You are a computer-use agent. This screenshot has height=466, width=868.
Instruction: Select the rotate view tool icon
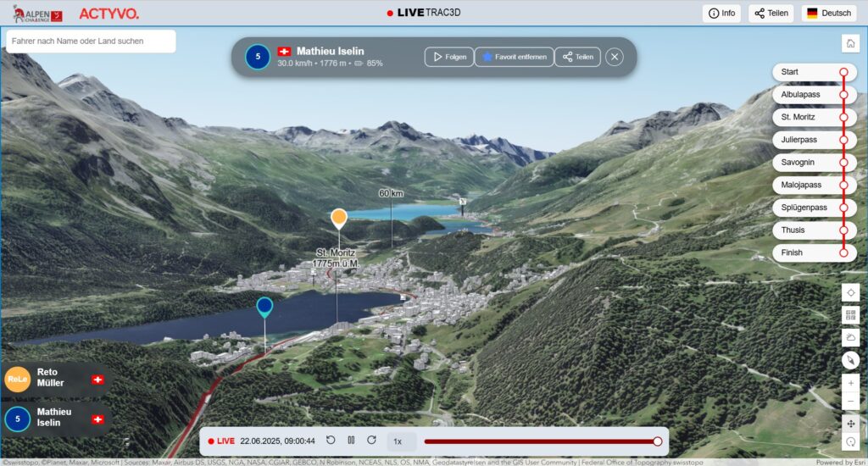click(x=851, y=442)
